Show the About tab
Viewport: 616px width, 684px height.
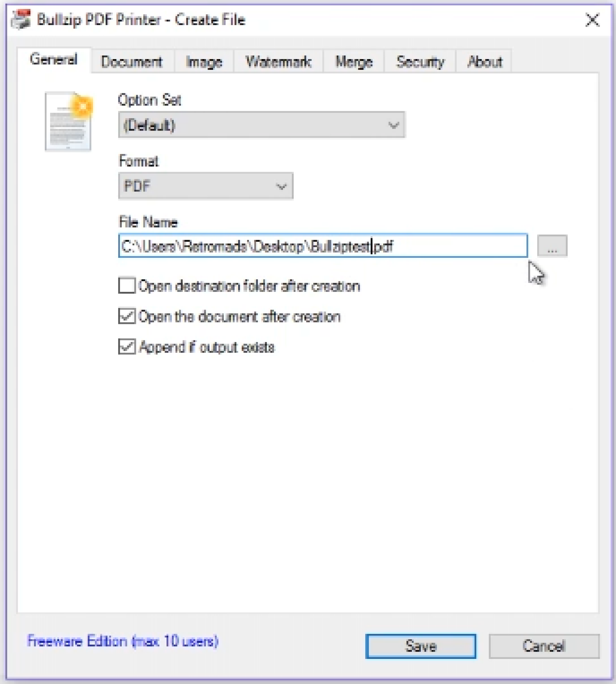click(484, 61)
